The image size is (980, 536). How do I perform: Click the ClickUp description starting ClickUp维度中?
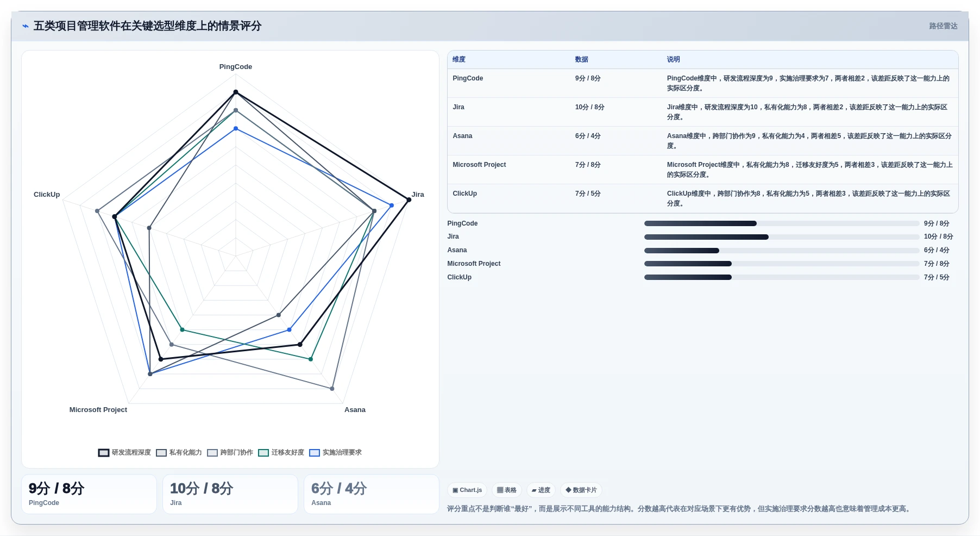tap(808, 198)
